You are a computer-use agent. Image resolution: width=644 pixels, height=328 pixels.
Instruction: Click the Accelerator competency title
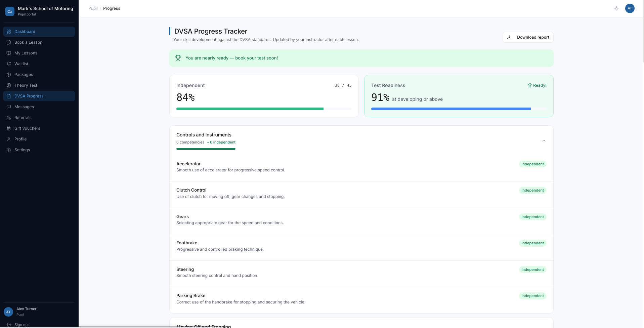tap(188, 164)
